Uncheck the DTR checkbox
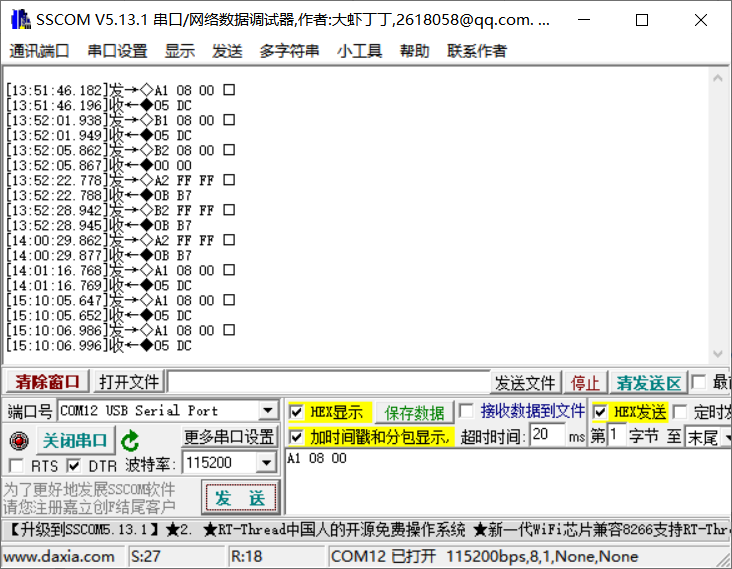 [x=74, y=466]
